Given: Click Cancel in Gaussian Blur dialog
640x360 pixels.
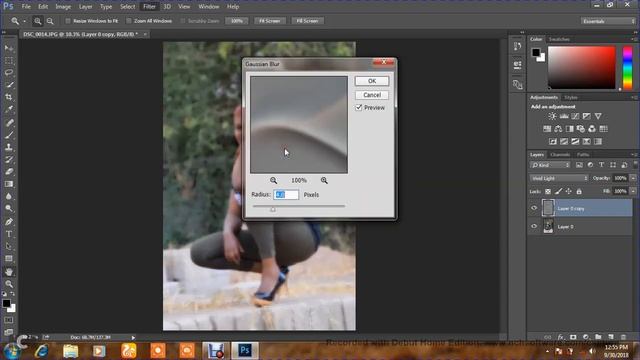Looking at the screenshot, I should (372, 95).
